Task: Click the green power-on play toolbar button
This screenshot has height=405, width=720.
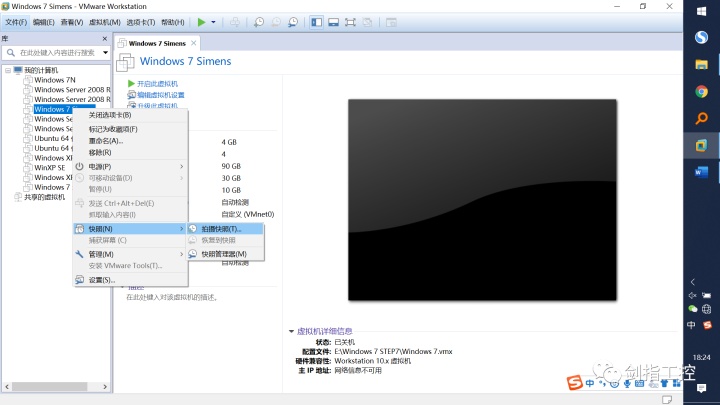Action: coord(201,22)
